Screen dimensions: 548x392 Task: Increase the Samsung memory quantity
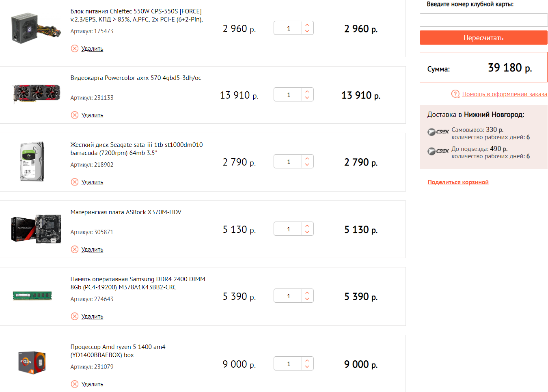[307, 293]
